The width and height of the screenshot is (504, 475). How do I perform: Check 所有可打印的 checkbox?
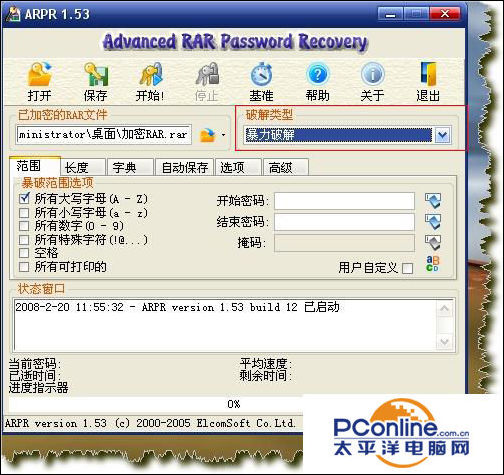(24, 267)
